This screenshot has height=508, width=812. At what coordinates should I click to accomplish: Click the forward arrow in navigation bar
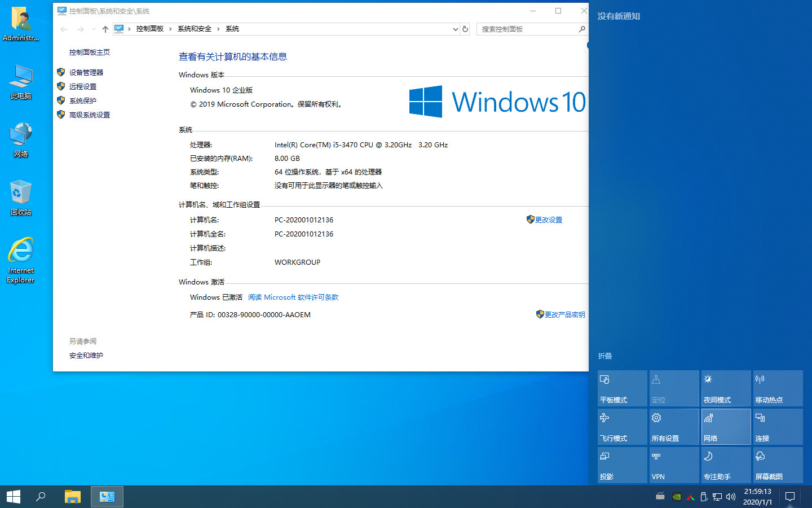pos(81,29)
